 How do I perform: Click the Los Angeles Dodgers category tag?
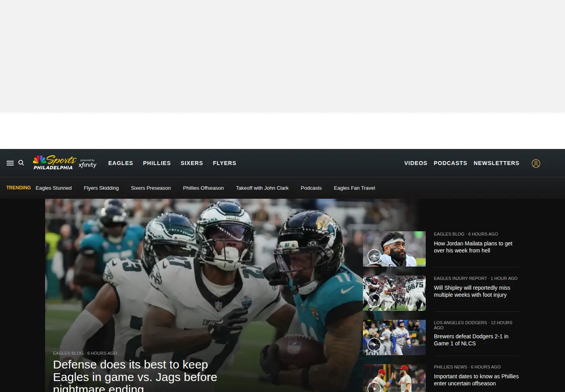tap(460, 323)
